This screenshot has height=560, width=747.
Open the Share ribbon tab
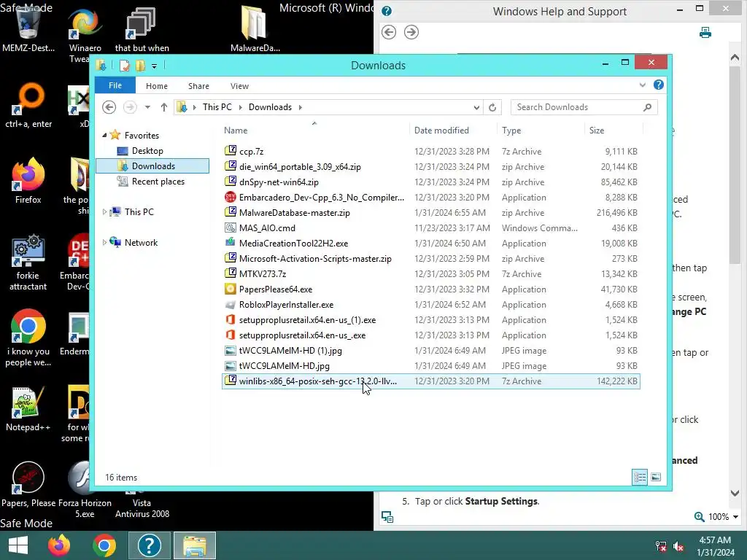(198, 86)
